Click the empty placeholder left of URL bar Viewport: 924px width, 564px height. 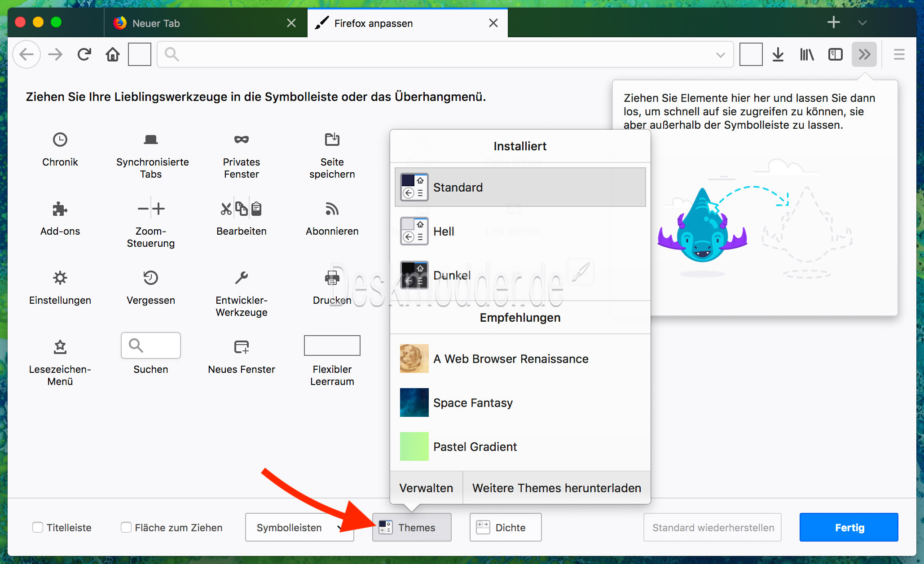tap(140, 55)
